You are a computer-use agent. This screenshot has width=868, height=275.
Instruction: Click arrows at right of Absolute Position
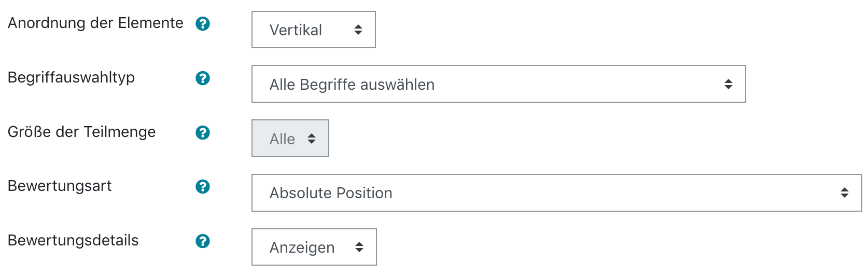[x=845, y=193]
